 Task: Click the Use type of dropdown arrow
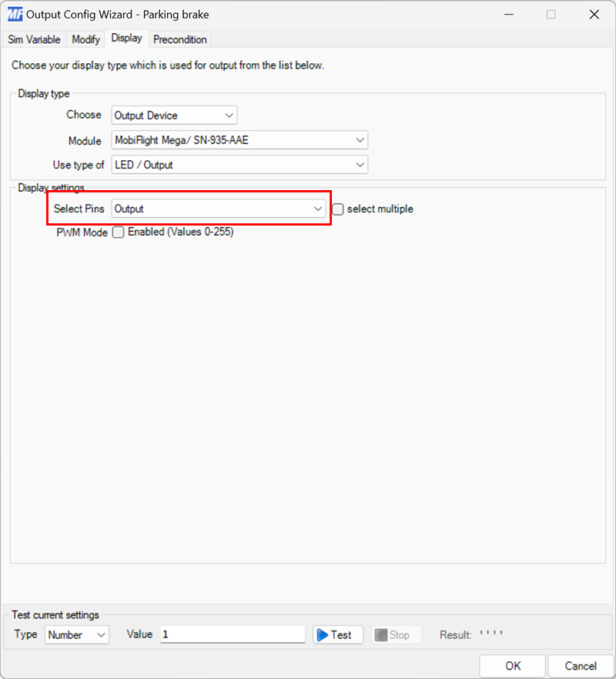(359, 165)
